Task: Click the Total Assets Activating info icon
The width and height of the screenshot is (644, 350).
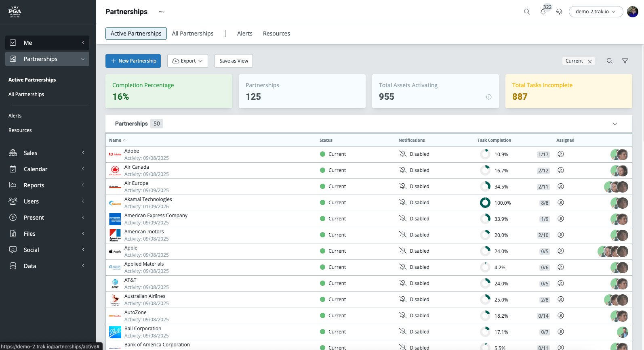Action: tap(489, 97)
